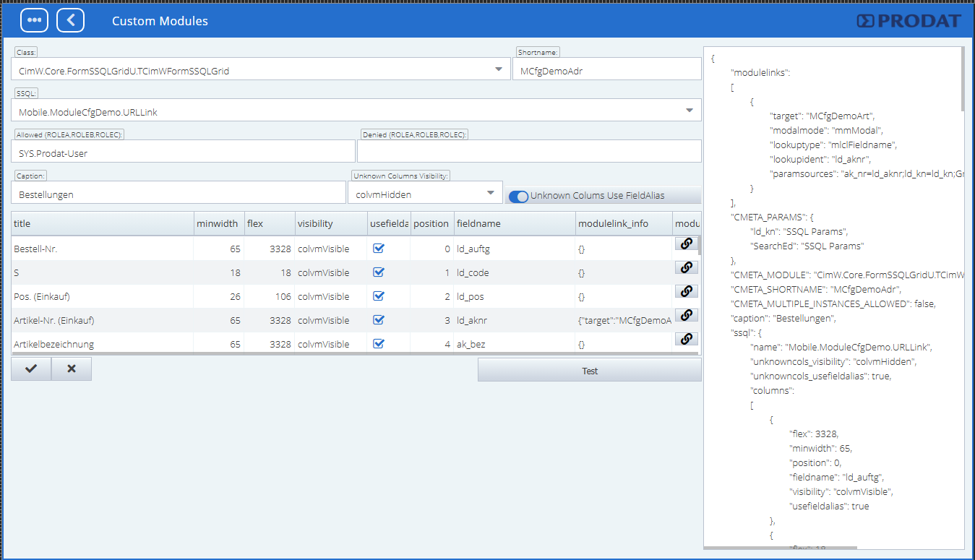Image resolution: width=975 pixels, height=560 pixels.
Task: Cancel with the X button
Action: (x=72, y=369)
